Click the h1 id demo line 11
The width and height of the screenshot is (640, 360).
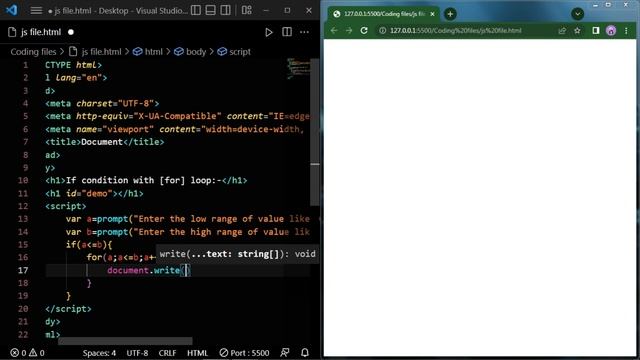coord(94,193)
